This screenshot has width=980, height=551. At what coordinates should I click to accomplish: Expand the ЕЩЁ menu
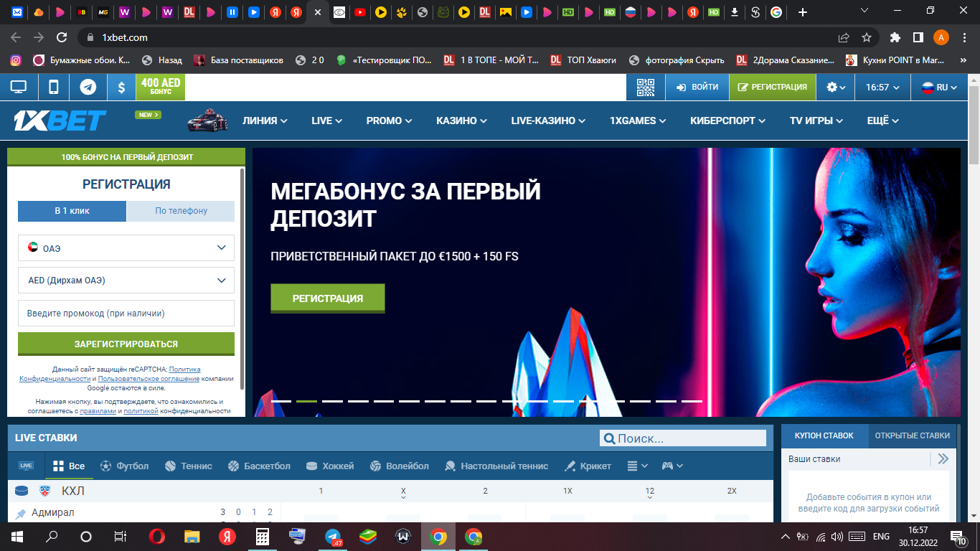click(882, 121)
